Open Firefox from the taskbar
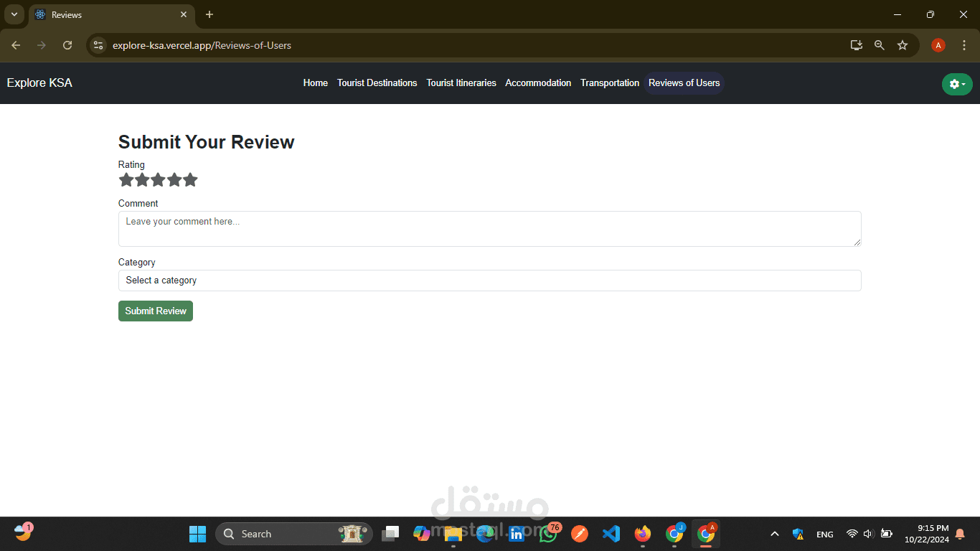The image size is (980, 551). (643, 534)
